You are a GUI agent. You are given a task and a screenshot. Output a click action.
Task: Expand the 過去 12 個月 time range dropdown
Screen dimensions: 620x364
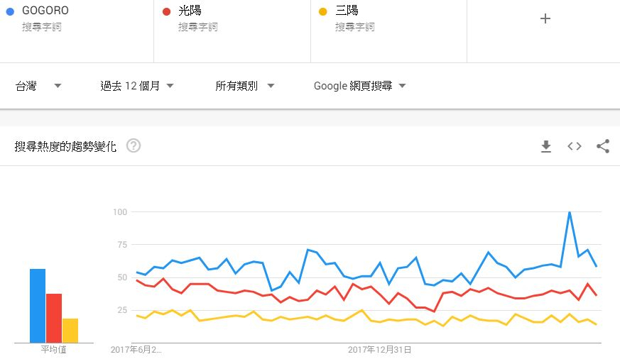point(137,86)
